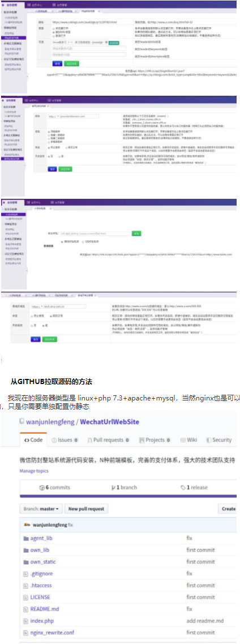Click the .htaccess file icon
Image resolution: width=240 pixels, height=644 pixels.
(x=26, y=585)
